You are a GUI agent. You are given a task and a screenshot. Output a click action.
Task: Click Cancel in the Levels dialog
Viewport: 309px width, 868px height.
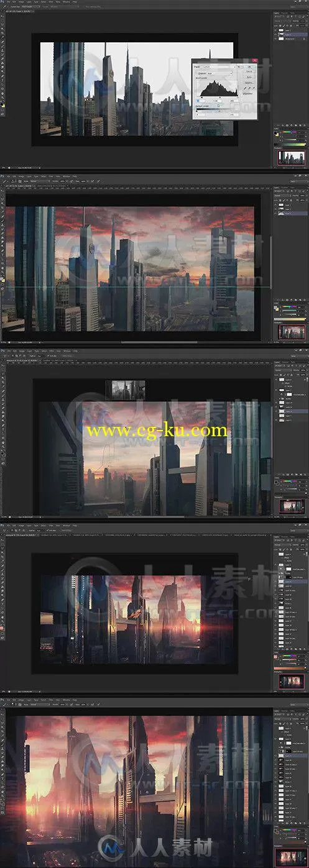click(x=249, y=71)
